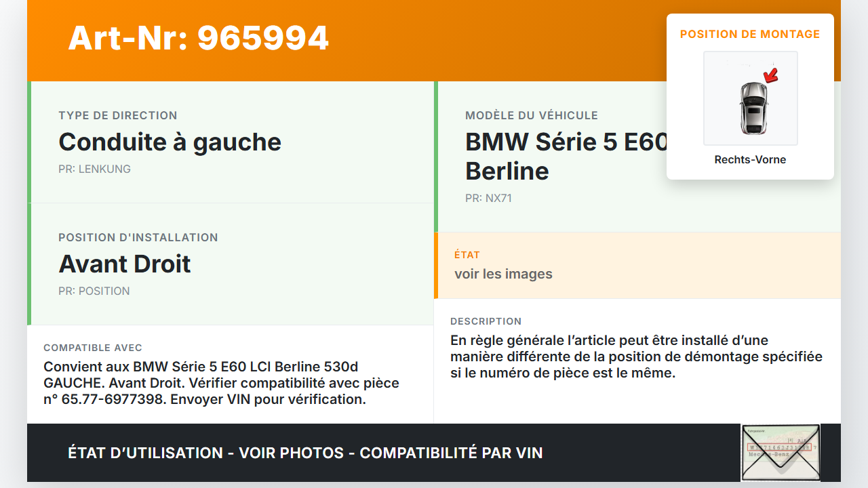Click the POSITION DE MONTAGE title
The width and height of the screenshot is (868, 488).
pos(750,34)
